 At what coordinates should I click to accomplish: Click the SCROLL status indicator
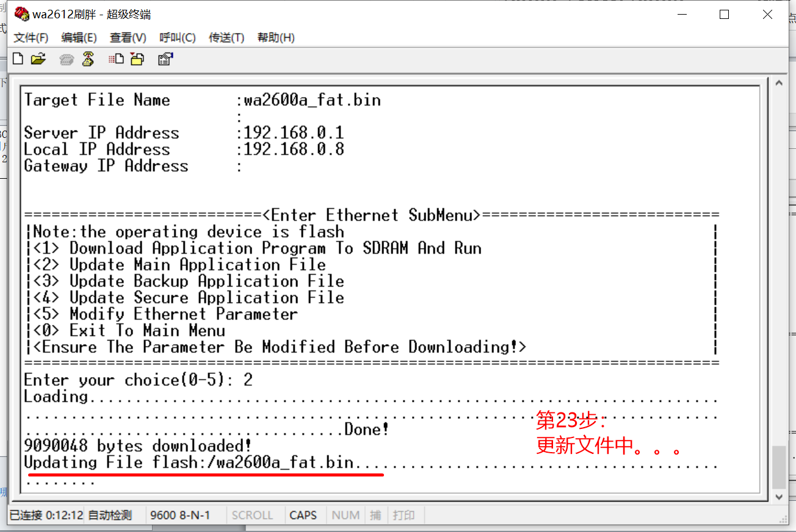[x=252, y=515]
